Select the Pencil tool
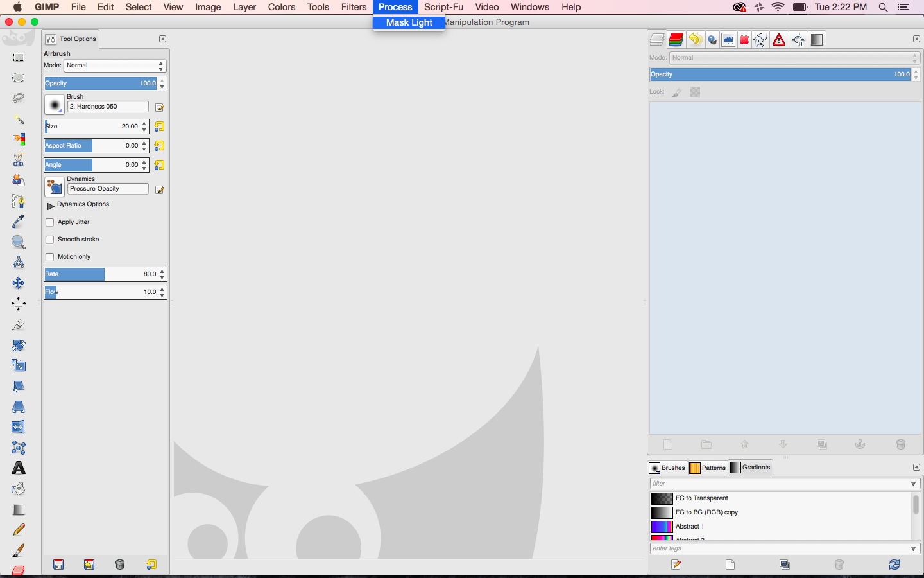The height and width of the screenshot is (578, 924). 19,530
